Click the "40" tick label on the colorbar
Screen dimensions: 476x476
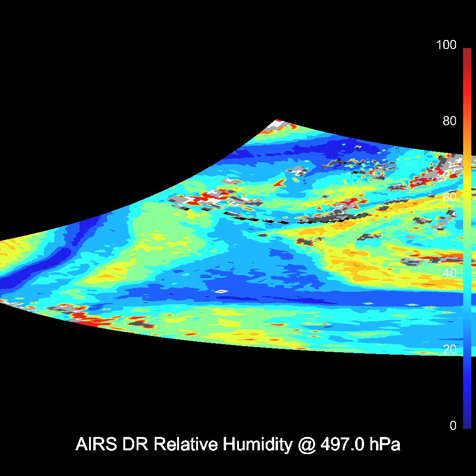[x=449, y=273]
